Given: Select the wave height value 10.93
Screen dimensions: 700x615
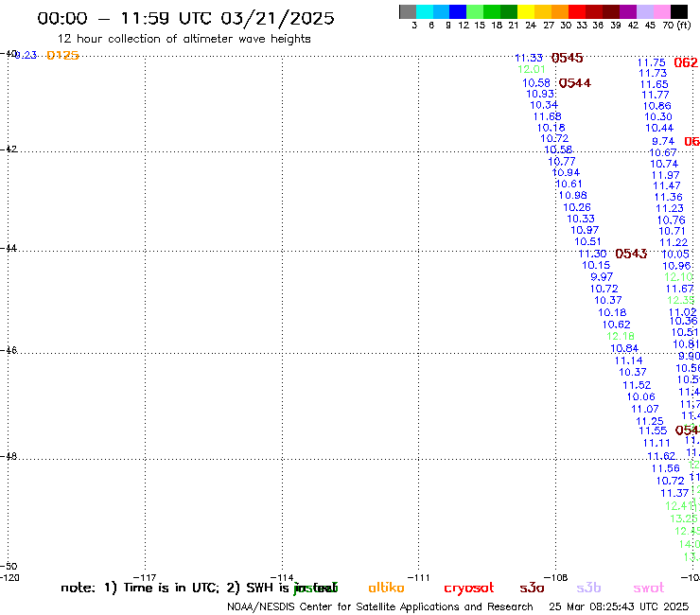Looking at the screenshot, I should point(540,94).
